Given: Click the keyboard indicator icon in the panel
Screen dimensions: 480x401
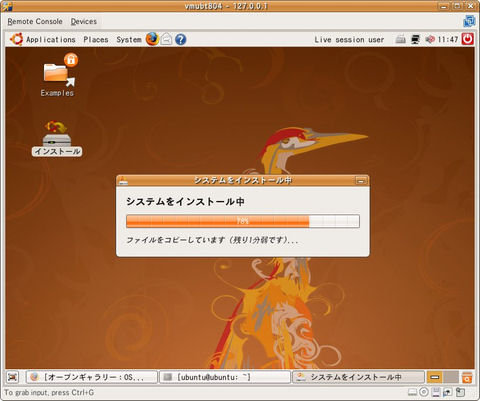Looking at the screenshot, I should point(400,40).
